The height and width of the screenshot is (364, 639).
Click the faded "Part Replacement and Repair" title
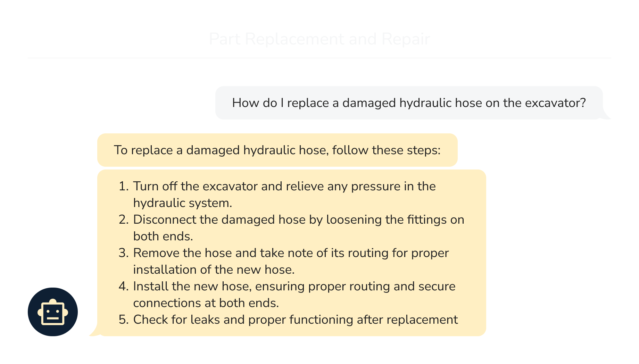[319, 39]
